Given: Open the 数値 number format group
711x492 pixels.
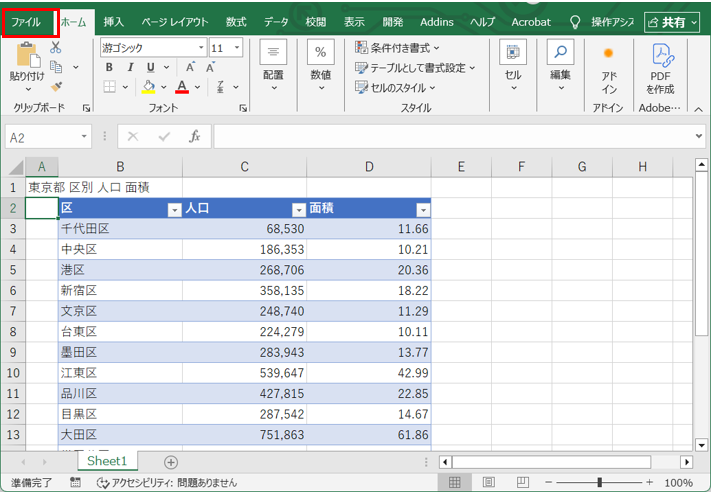Looking at the screenshot, I should click(x=321, y=66).
